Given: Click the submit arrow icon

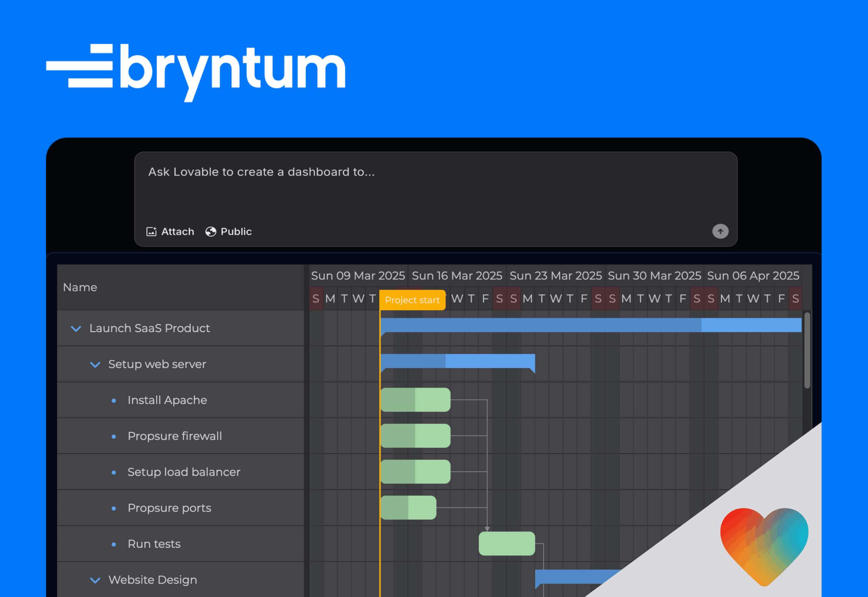Looking at the screenshot, I should [x=720, y=231].
